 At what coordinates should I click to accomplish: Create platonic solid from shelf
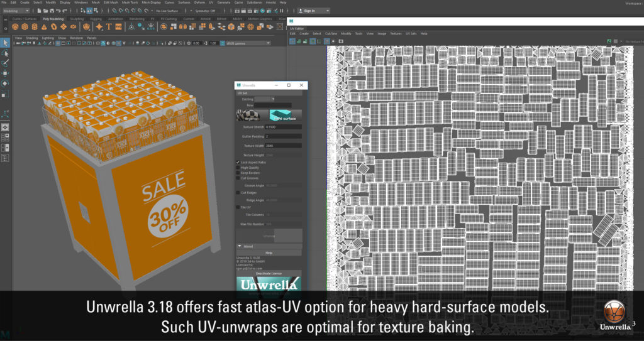pos(86,26)
